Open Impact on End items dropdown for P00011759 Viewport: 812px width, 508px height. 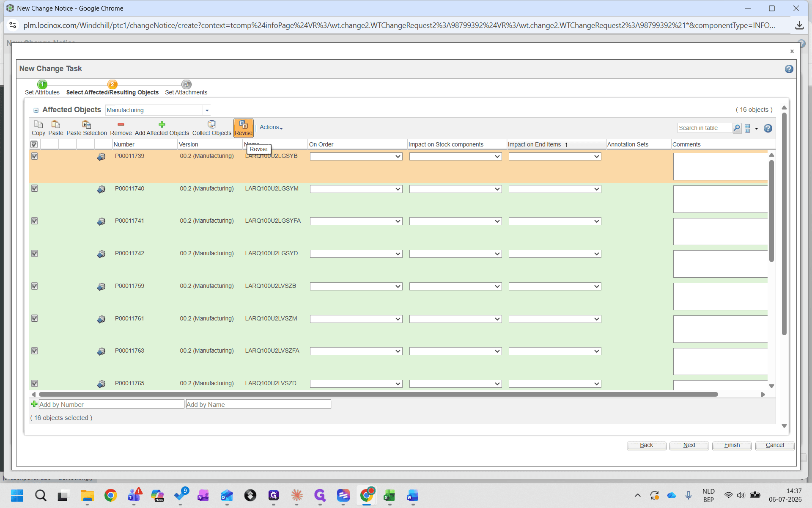click(554, 287)
